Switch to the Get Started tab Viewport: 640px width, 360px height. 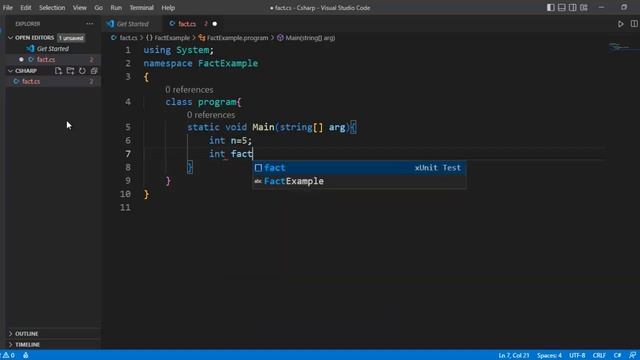131,24
